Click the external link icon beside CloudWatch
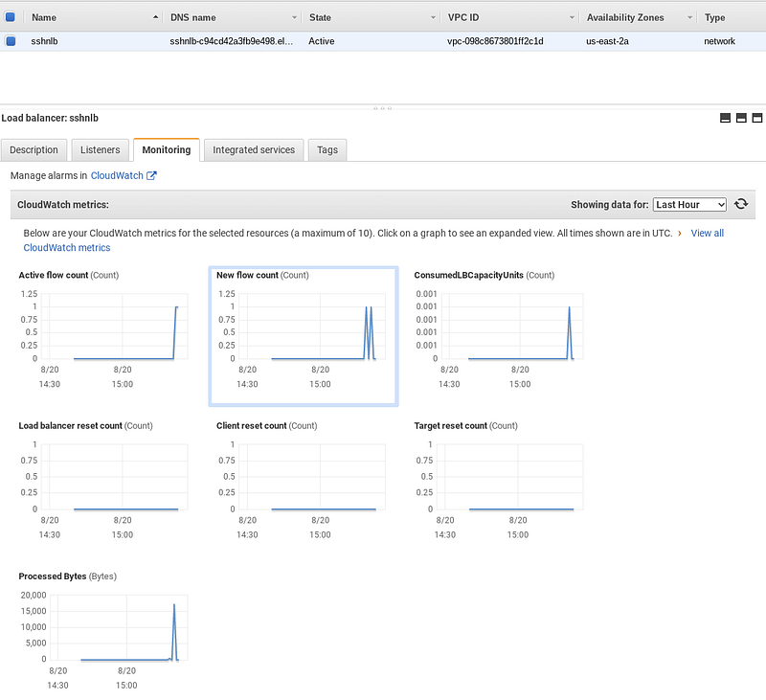The image size is (766, 700). 151,175
